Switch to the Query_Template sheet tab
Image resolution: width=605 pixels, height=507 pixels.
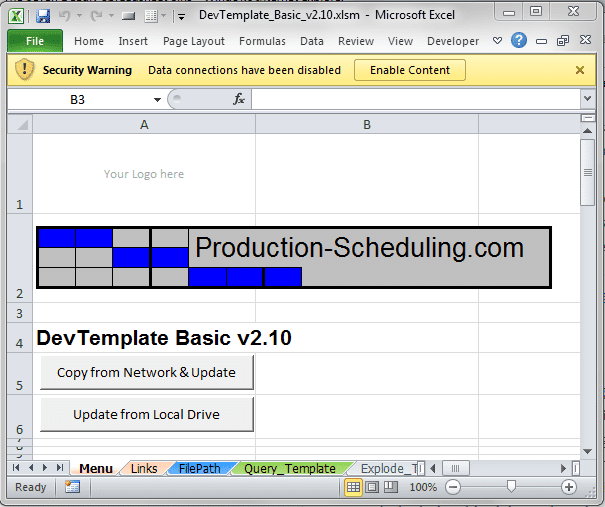[290, 468]
